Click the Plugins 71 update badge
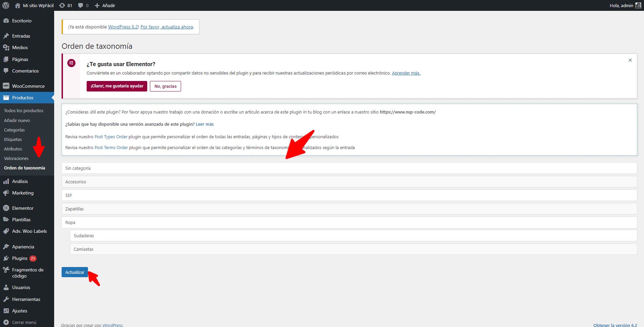The image size is (644, 327). 33,259
